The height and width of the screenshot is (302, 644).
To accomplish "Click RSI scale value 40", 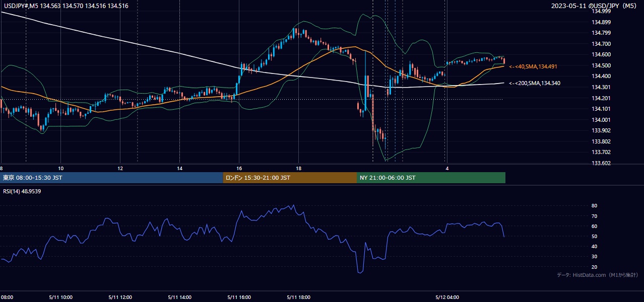I will click(594, 246).
